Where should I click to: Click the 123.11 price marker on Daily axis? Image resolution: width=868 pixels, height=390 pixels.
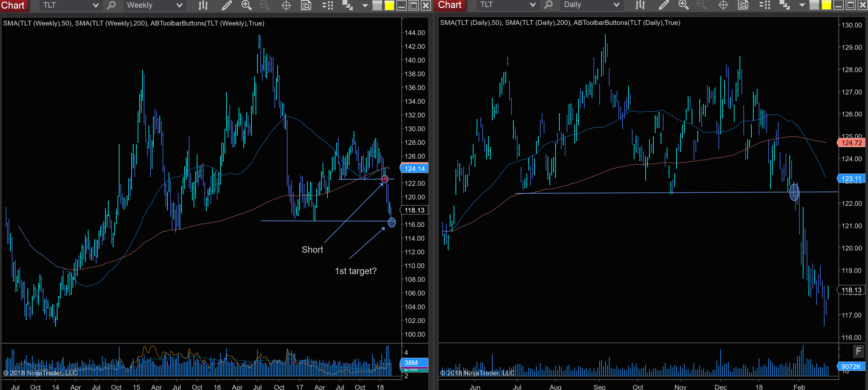click(x=851, y=179)
